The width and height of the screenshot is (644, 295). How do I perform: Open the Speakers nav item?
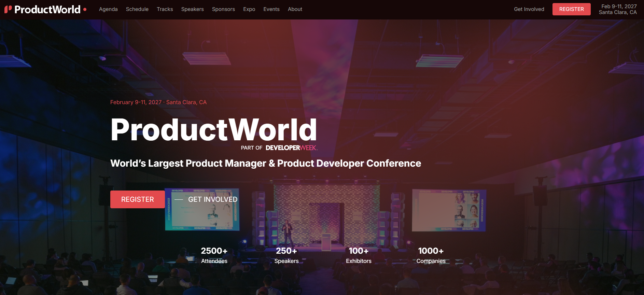click(x=193, y=9)
